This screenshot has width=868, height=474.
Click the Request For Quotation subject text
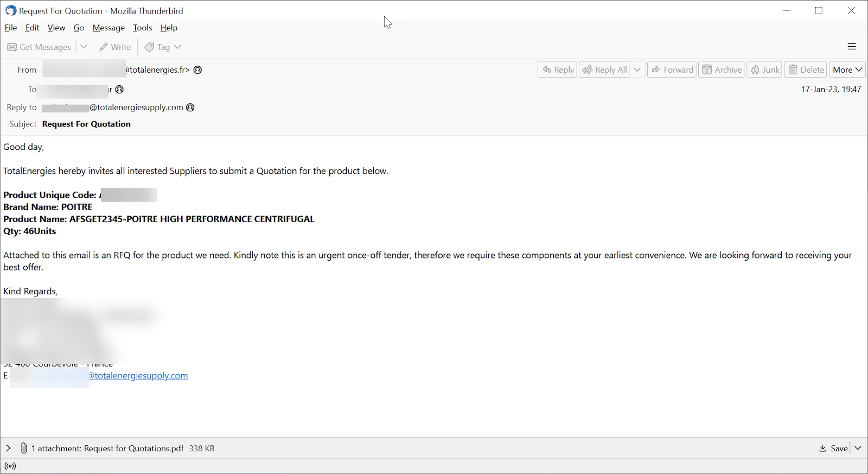point(86,124)
